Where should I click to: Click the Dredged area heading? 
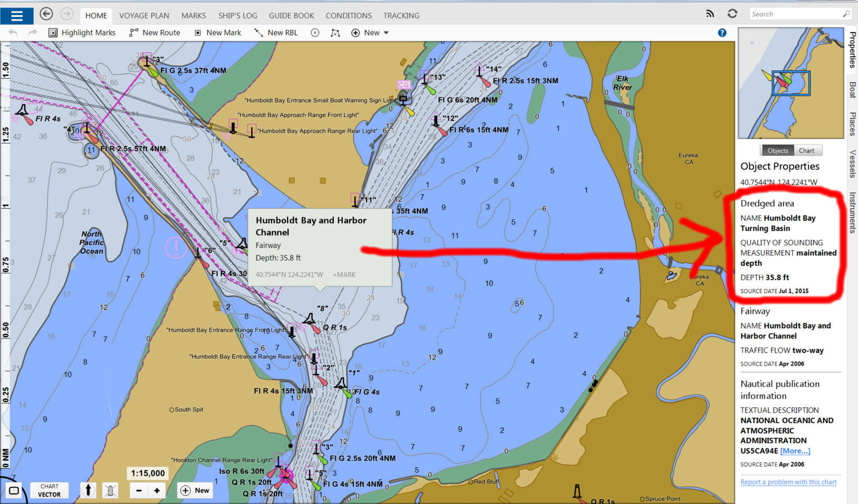pos(767,203)
